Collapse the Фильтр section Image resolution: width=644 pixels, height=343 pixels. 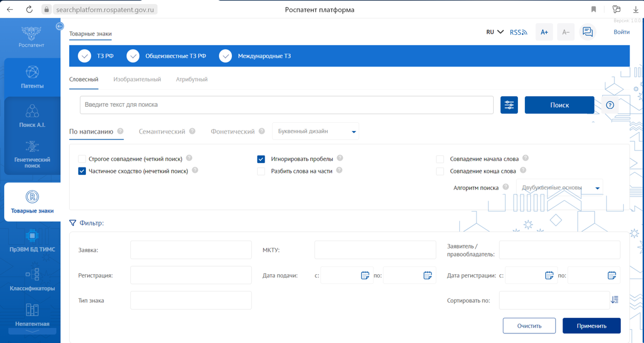[86, 223]
